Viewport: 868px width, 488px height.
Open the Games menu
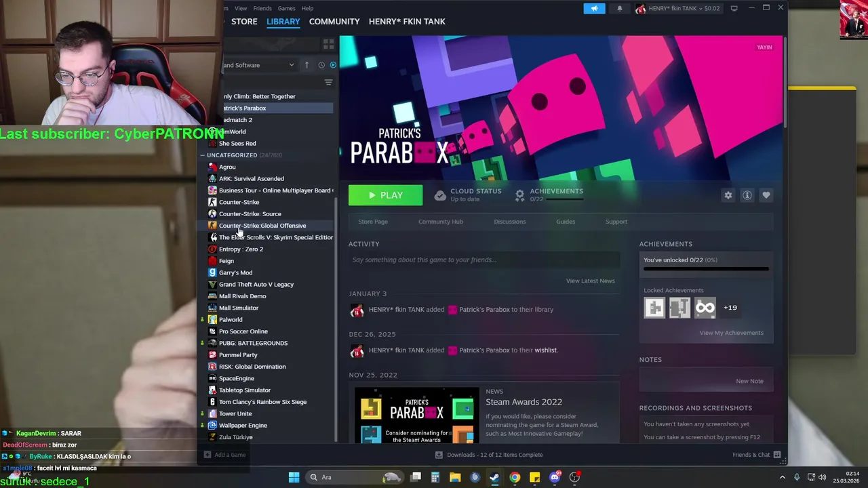(287, 8)
